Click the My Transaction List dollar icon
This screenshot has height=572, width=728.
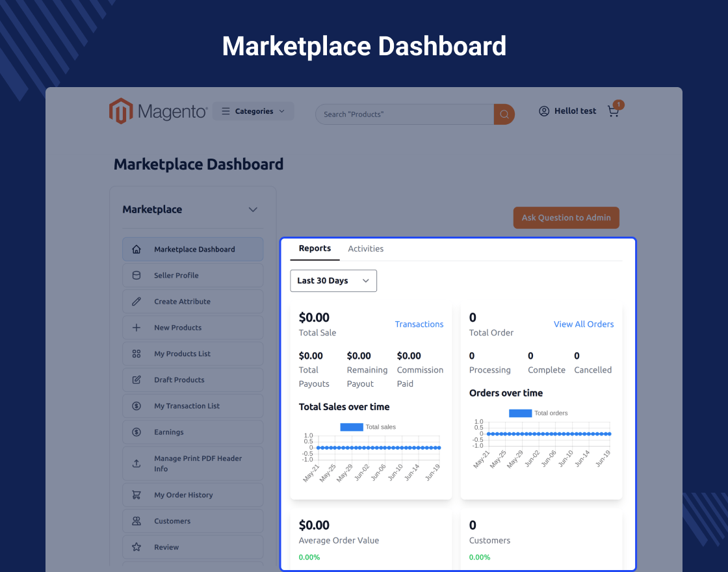[136, 406]
